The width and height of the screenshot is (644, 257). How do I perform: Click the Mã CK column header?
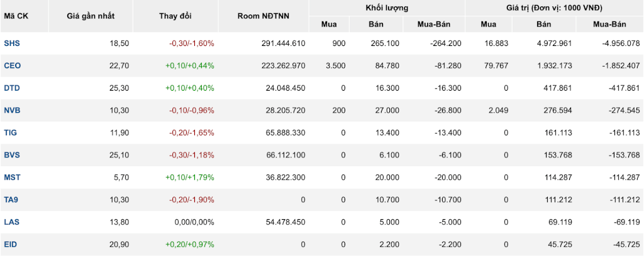click(x=17, y=16)
